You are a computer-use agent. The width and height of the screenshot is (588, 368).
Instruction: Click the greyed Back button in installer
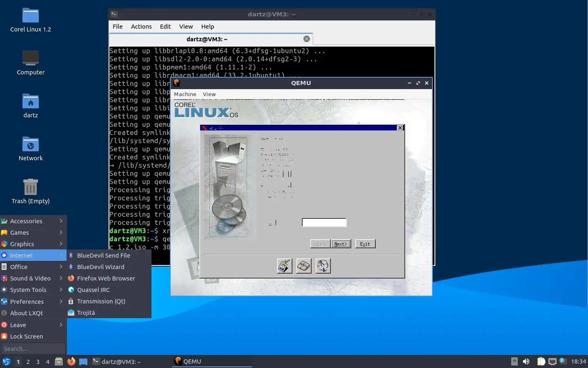(320, 244)
